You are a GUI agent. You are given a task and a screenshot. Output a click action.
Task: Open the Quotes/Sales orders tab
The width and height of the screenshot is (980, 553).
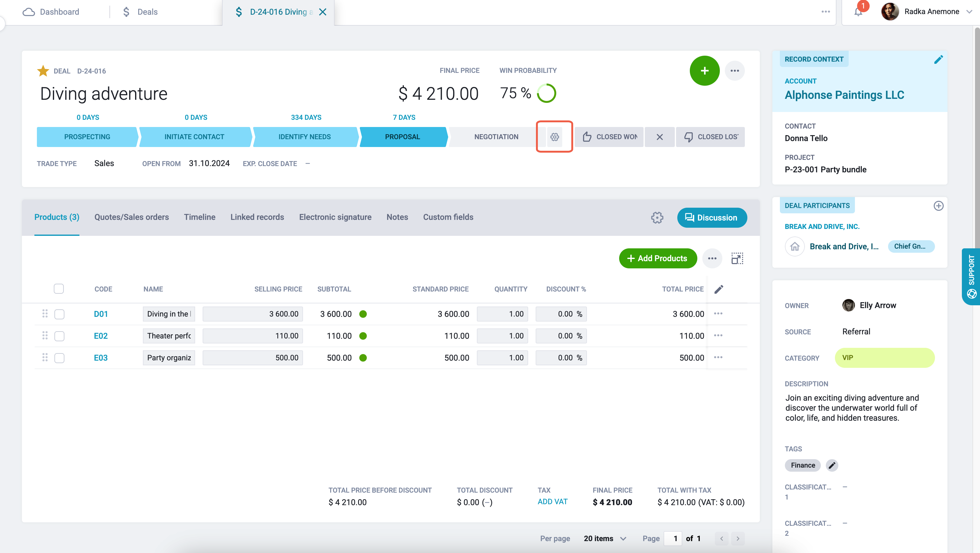132,217
